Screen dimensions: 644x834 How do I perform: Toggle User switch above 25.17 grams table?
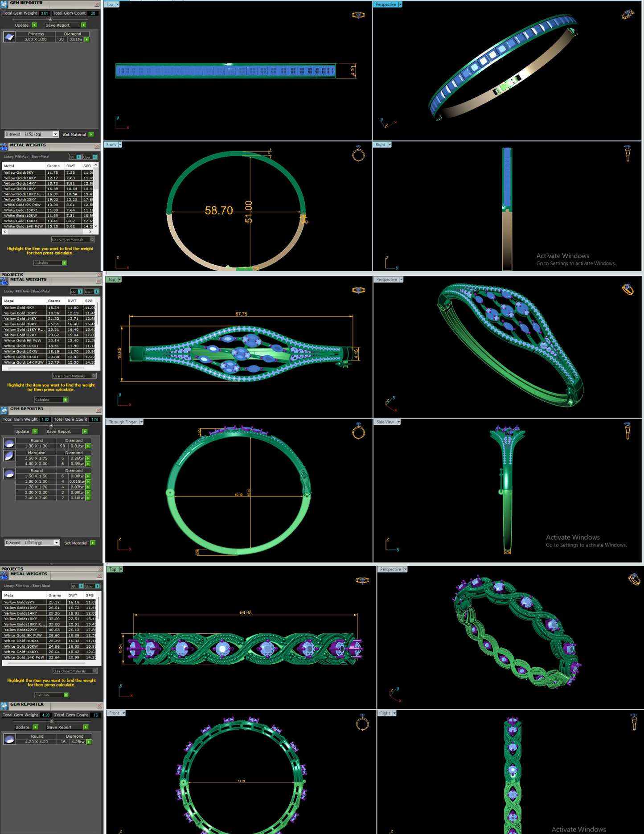(92, 586)
